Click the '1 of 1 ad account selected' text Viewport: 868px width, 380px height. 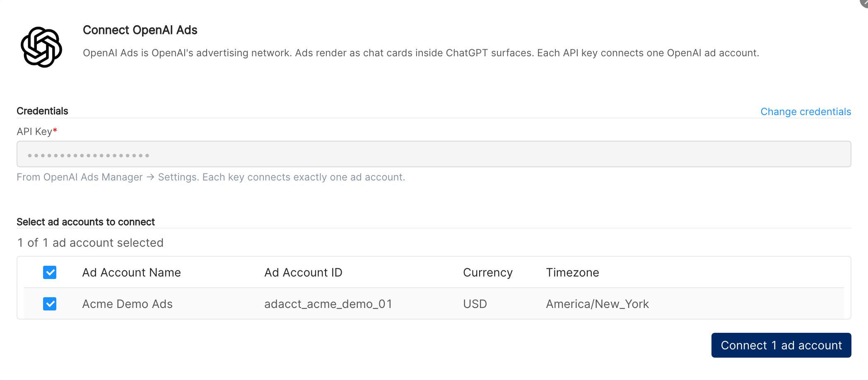[x=90, y=243]
